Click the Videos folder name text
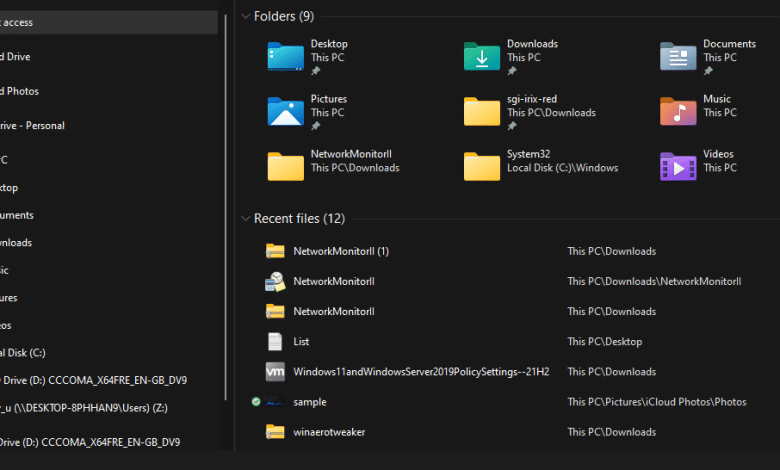780x470 pixels. click(x=718, y=154)
